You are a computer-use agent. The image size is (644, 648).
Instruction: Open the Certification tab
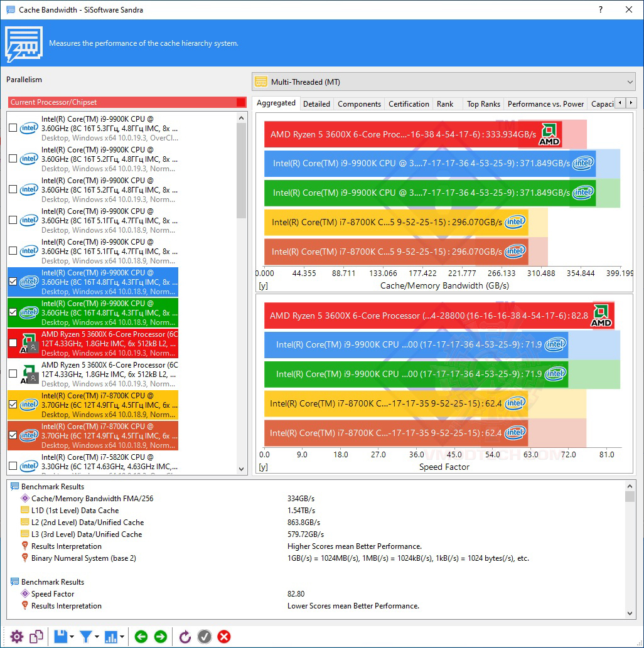pyautogui.click(x=409, y=104)
